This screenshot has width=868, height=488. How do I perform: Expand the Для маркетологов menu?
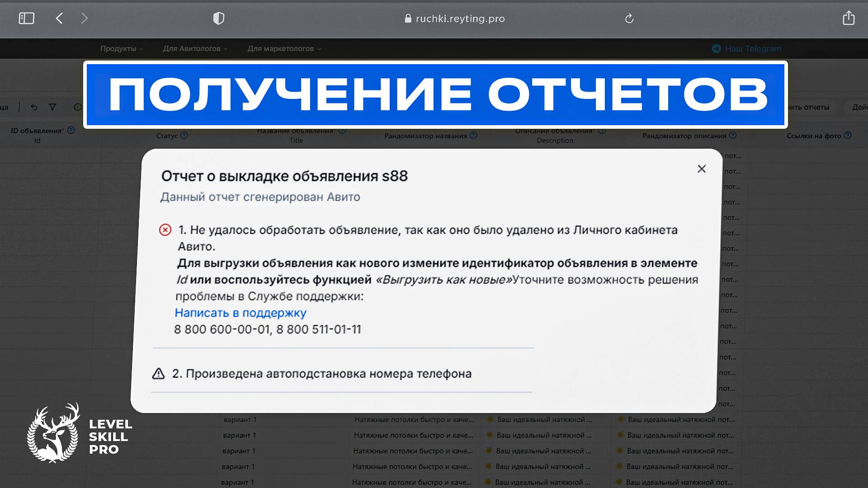pyautogui.click(x=284, y=49)
